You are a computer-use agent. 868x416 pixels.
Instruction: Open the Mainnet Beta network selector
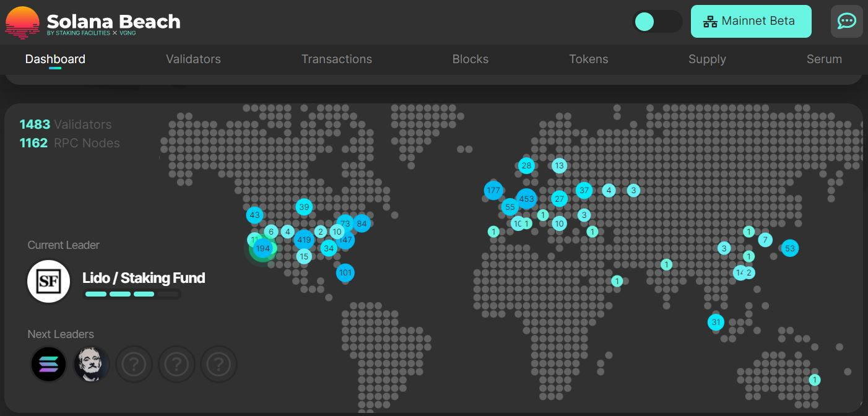[751, 21]
